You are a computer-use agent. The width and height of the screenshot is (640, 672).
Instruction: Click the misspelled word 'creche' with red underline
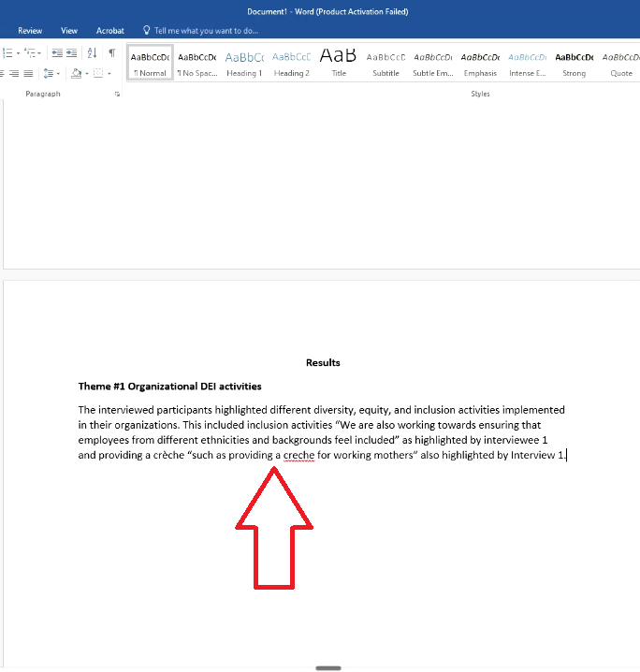pyautogui.click(x=299, y=455)
